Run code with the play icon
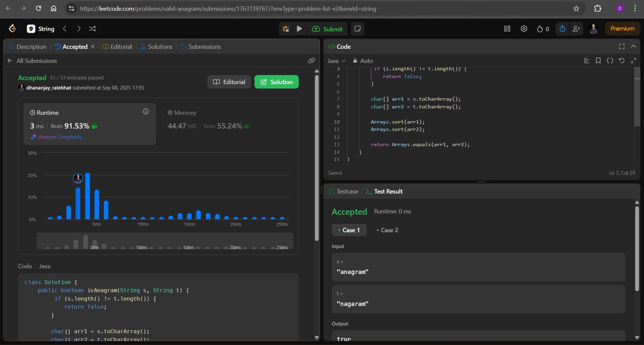The width and height of the screenshot is (644, 345). 299,28
